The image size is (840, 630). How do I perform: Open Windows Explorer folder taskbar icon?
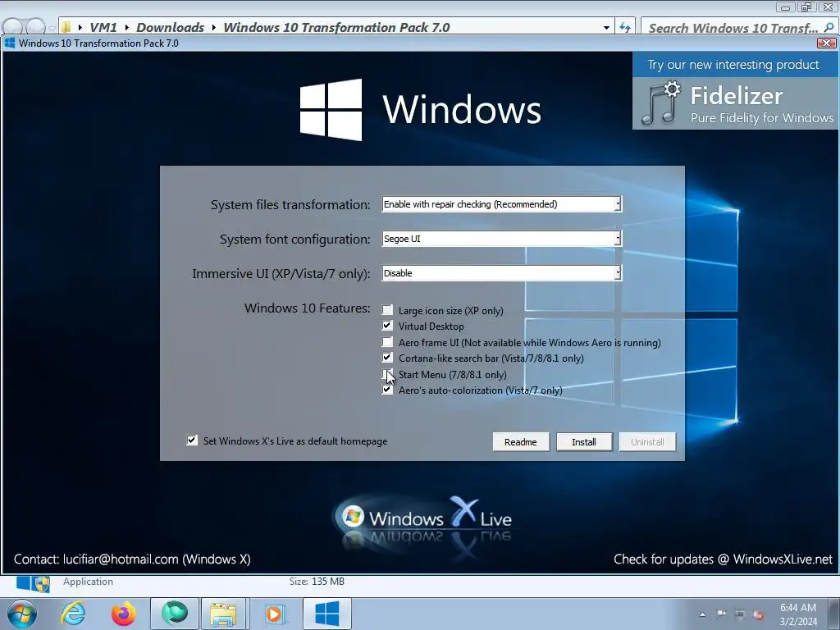point(224,614)
